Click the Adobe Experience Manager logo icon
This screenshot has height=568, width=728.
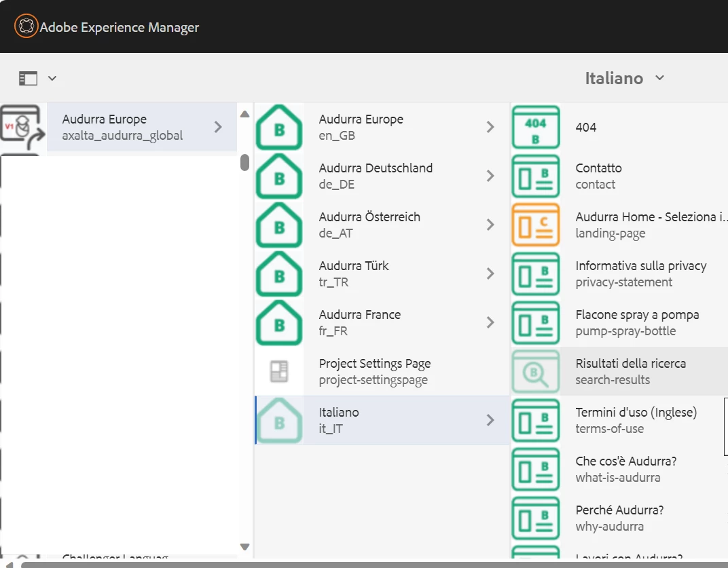26,26
